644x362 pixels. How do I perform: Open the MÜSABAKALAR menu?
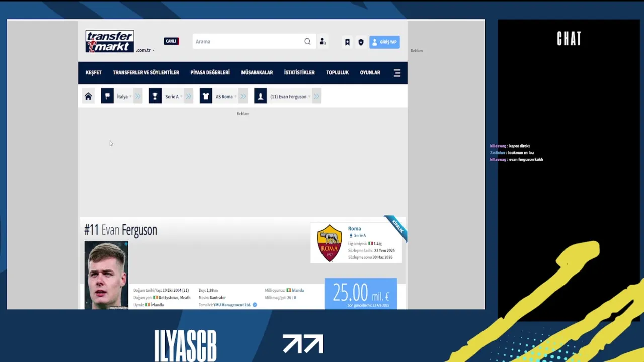click(257, 73)
